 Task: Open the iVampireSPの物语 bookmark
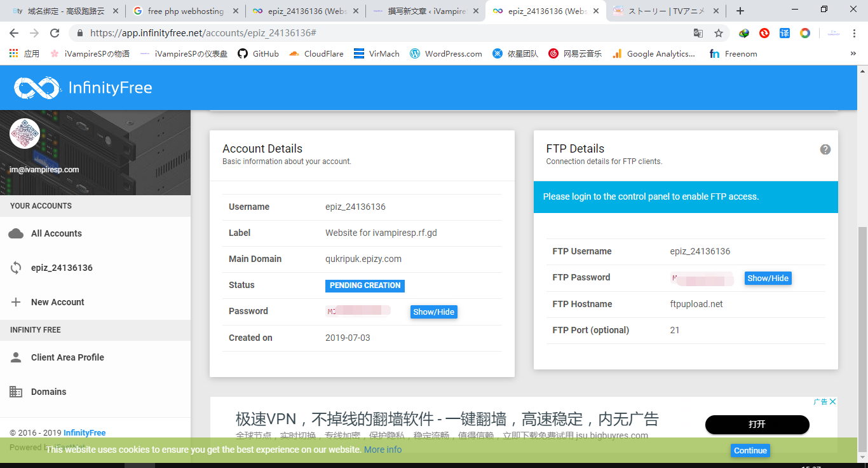click(90, 54)
